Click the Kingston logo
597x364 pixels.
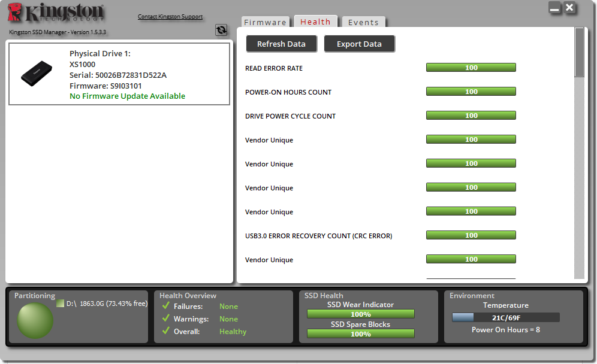[x=56, y=14]
